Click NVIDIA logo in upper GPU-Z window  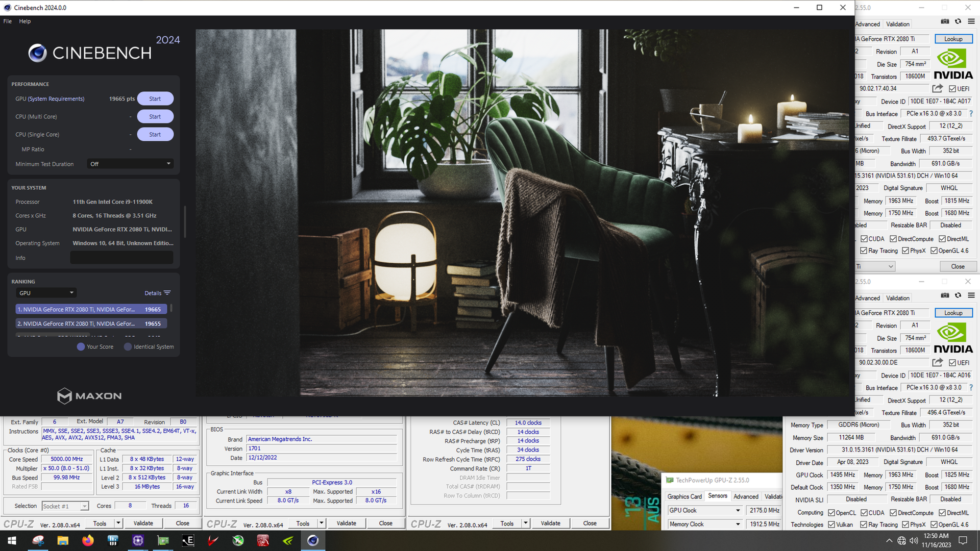pyautogui.click(x=953, y=64)
